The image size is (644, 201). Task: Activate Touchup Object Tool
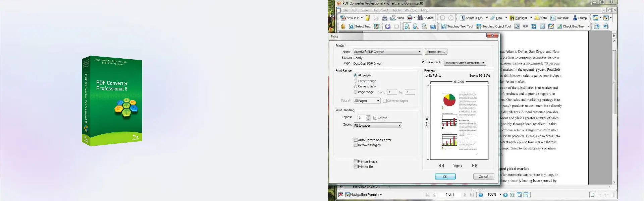pos(494,26)
